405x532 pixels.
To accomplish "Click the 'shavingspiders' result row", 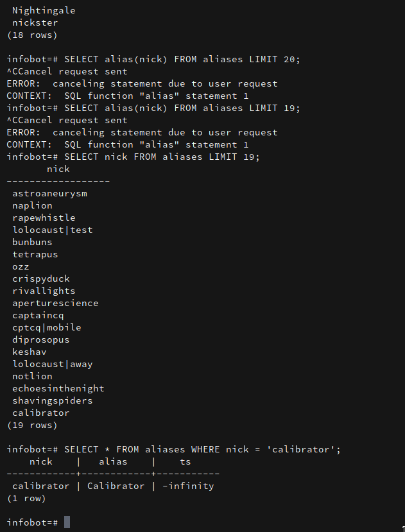I will pyautogui.click(x=52, y=400).
